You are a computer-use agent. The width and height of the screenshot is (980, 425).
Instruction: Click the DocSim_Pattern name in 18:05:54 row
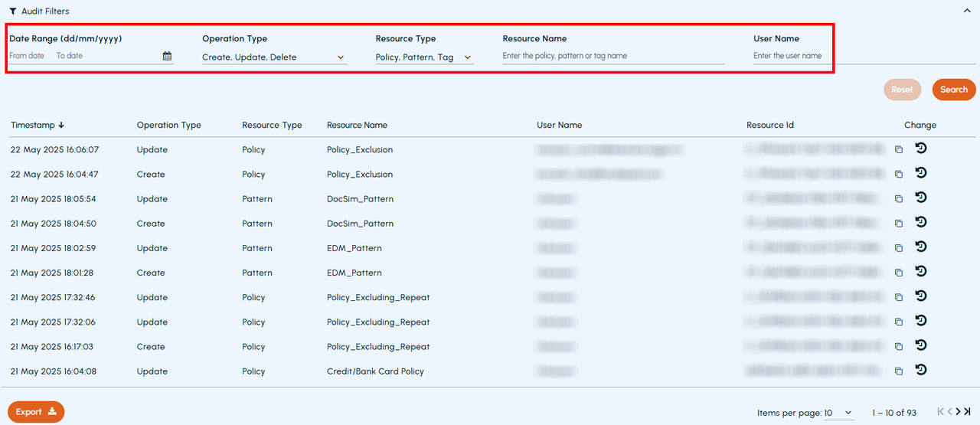point(360,199)
